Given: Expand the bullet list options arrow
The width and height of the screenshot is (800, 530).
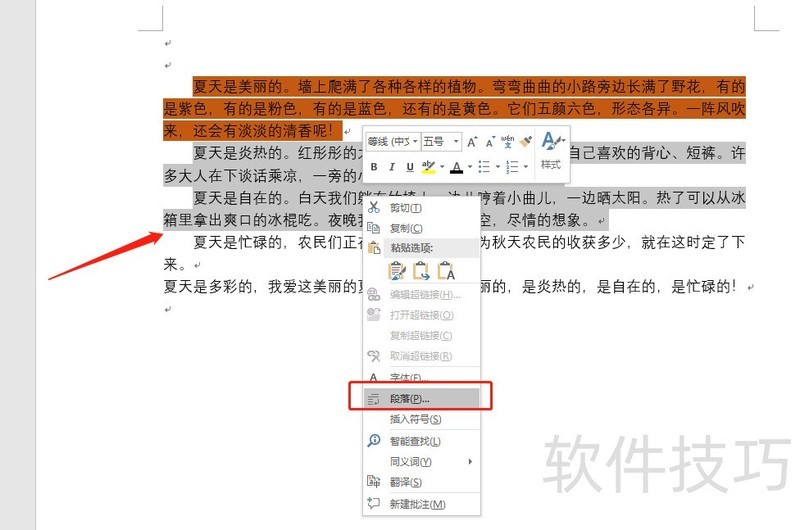Looking at the screenshot, I should coord(497,167).
